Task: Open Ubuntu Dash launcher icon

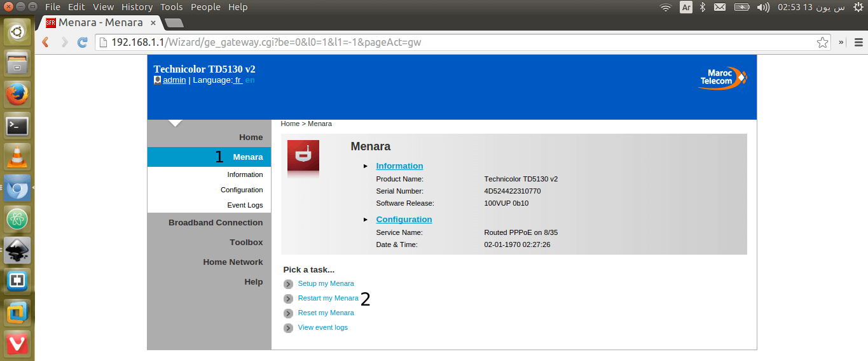Action: pyautogui.click(x=17, y=32)
